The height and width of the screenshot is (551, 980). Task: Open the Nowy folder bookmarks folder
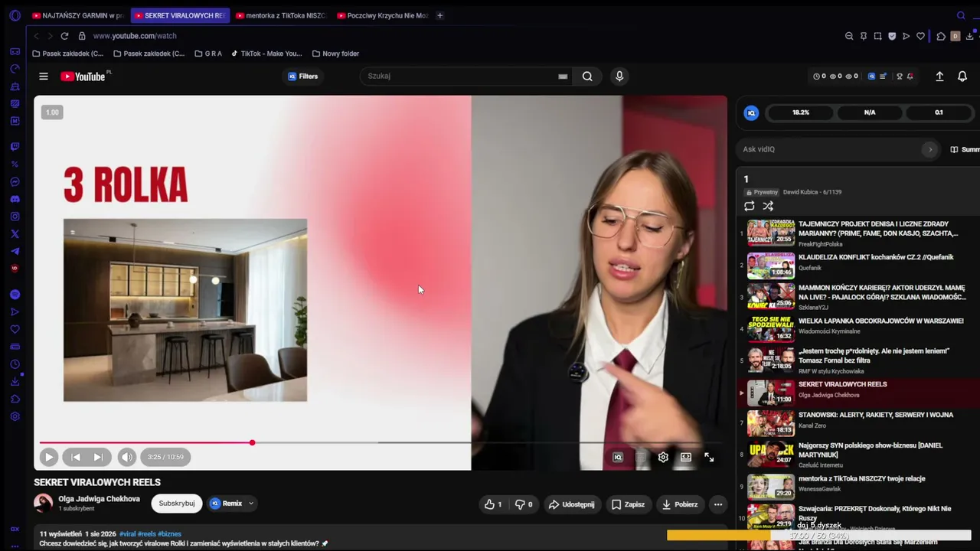click(335, 54)
